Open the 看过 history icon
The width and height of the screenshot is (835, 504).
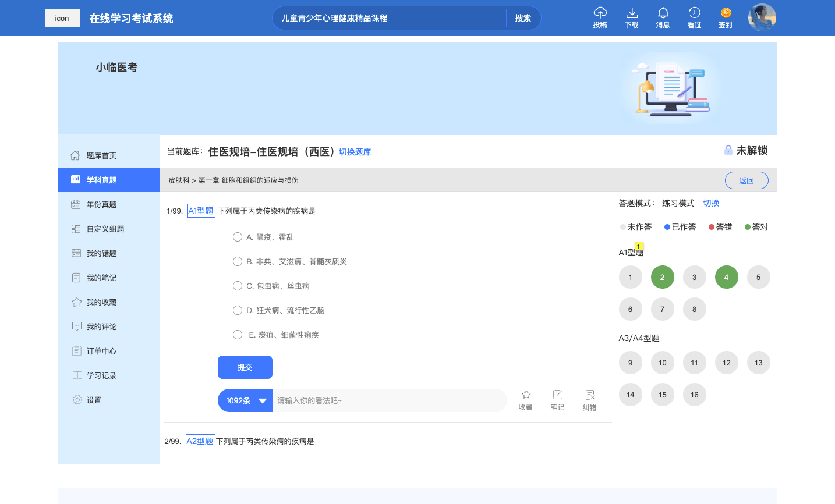[x=694, y=13]
